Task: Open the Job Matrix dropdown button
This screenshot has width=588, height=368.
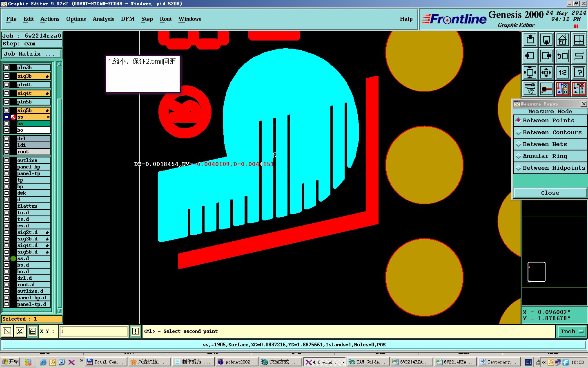Action: click(32, 54)
